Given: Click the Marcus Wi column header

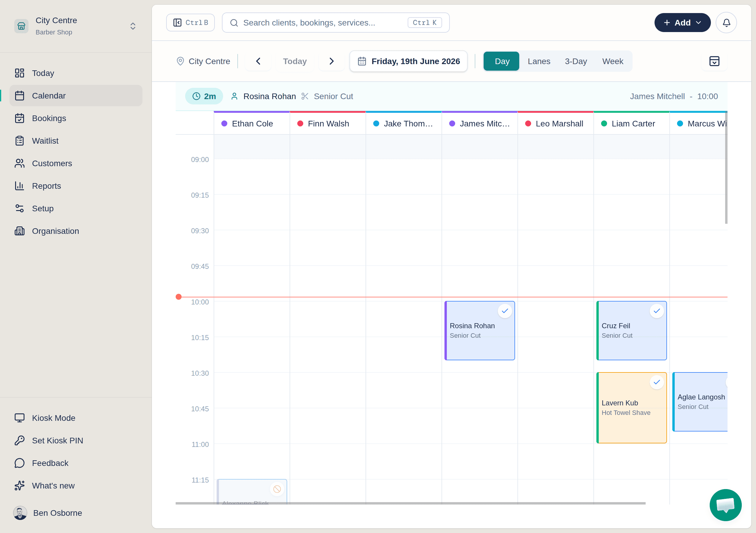Looking at the screenshot, I should point(698,123).
